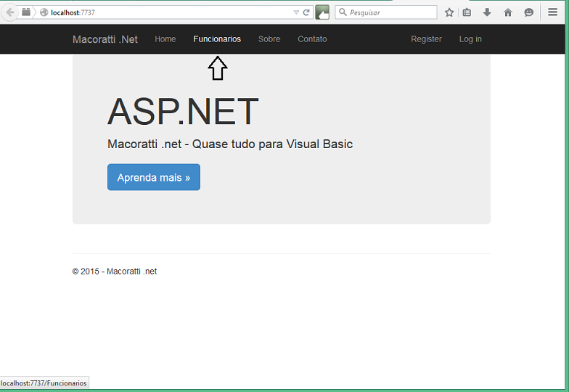Click the © 2015 - Macoratti .net footer

(x=115, y=271)
